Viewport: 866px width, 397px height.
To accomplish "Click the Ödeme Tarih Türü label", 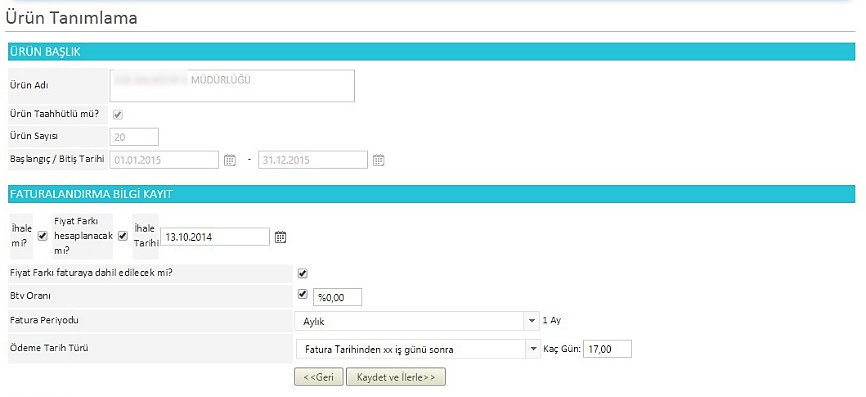I will click(x=50, y=348).
